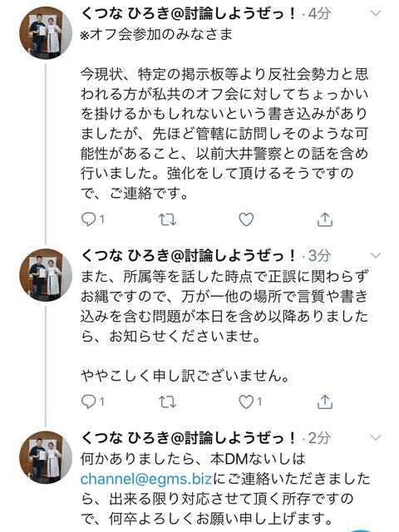
Task: Retweet the first tweet posted 4分 ago
Action: coord(168,219)
